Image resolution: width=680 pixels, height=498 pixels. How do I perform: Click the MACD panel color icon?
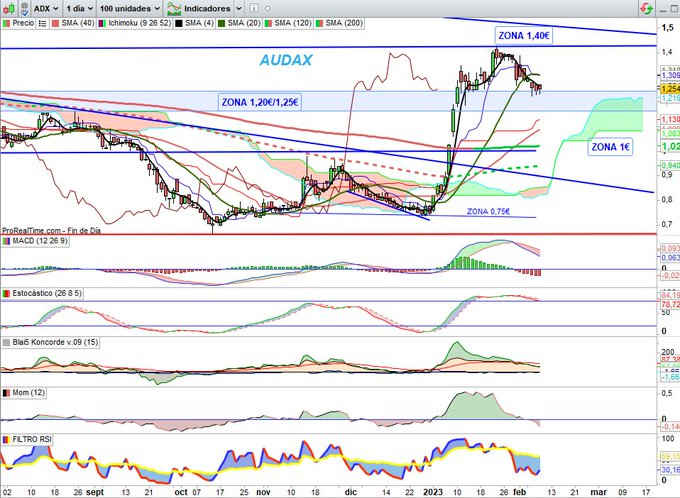pos(6,241)
